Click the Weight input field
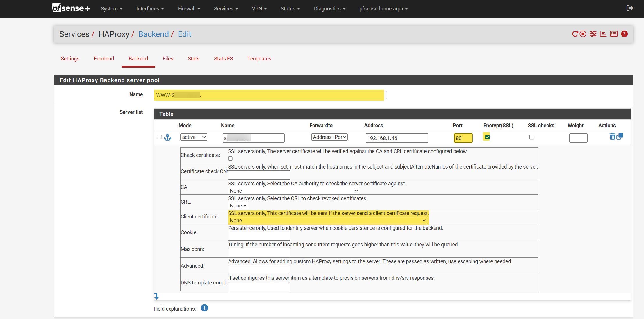The height and width of the screenshot is (319, 644). pos(578,138)
